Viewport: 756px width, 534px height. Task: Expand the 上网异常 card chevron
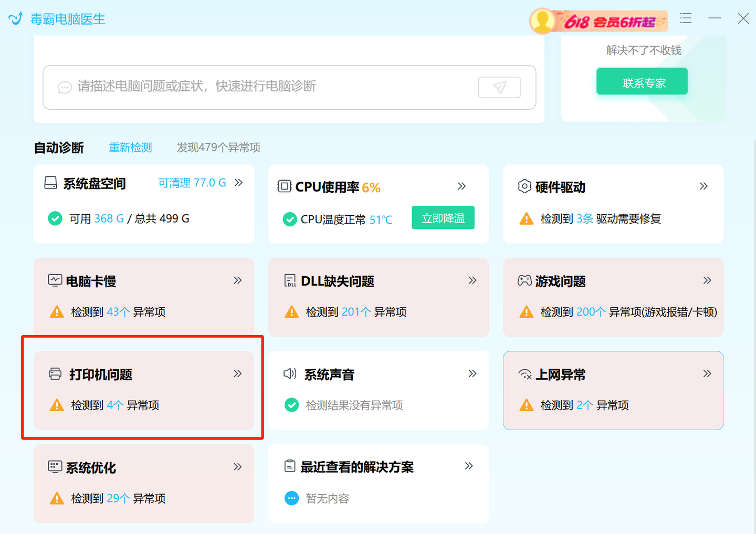pos(707,373)
